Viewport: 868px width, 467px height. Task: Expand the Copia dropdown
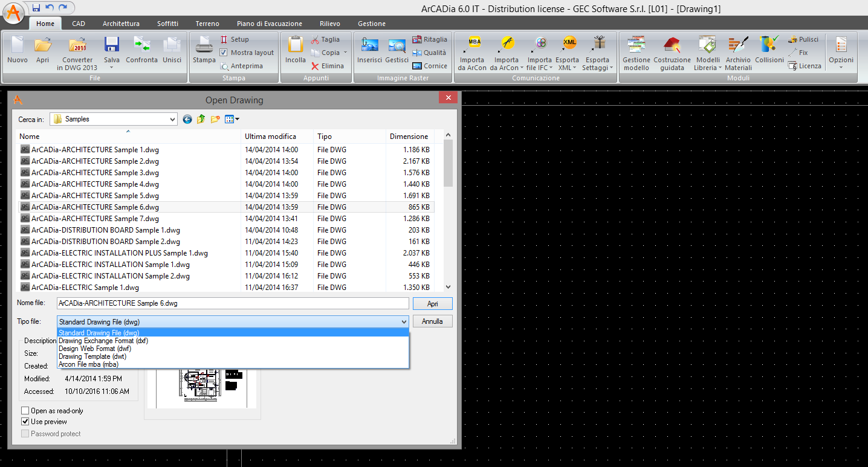click(x=345, y=53)
